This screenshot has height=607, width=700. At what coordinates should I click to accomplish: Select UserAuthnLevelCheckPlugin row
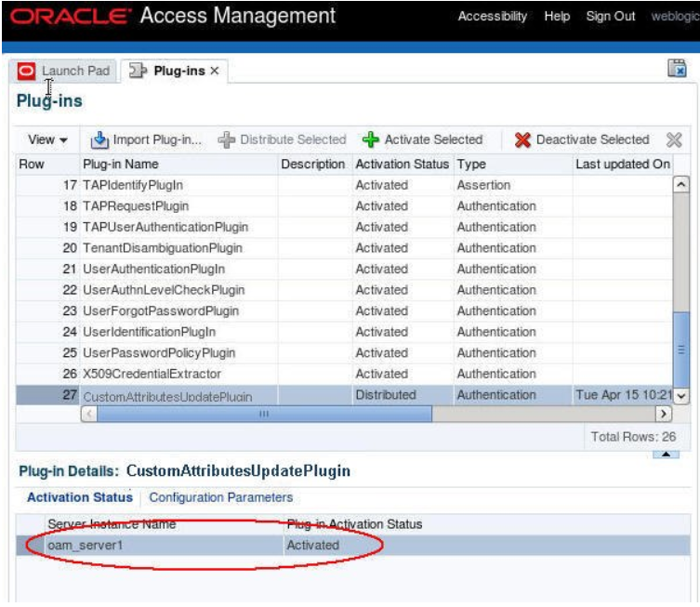(x=344, y=290)
